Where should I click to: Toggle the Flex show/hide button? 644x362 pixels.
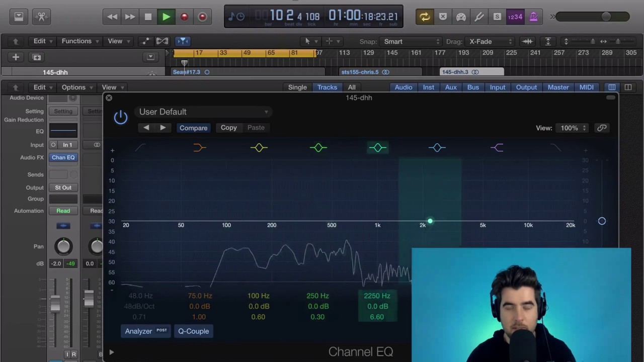coord(163,41)
